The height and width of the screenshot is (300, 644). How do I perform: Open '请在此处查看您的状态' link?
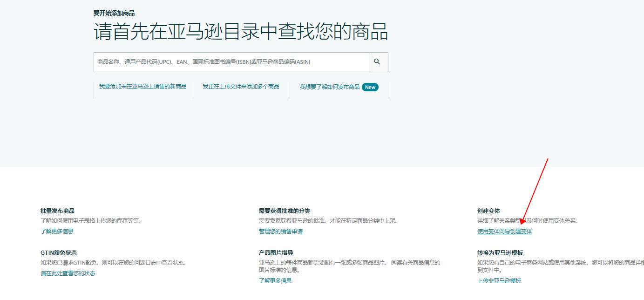(68, 273)
